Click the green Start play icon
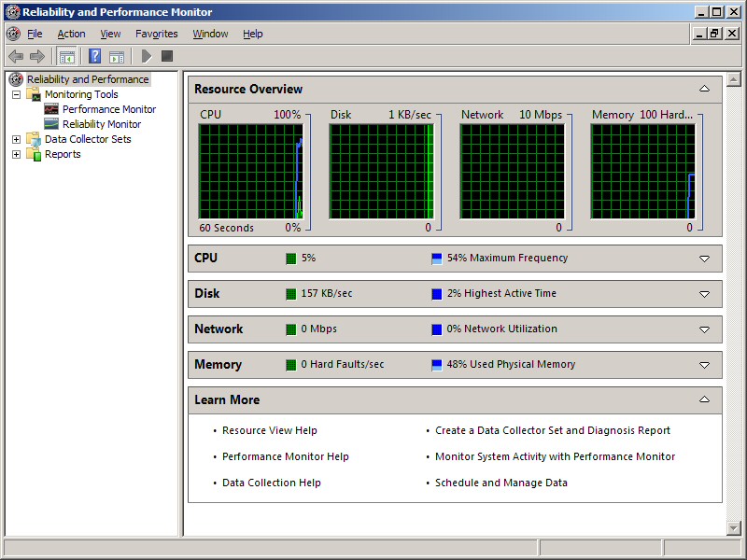This screenshot has height=560, width=747. pos(147,56)
